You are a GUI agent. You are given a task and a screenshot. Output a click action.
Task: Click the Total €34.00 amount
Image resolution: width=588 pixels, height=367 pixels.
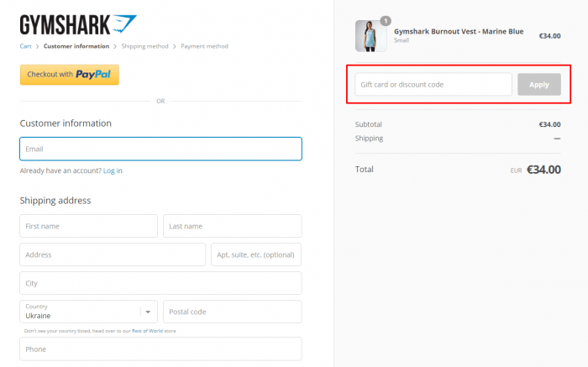click(543, 170)
